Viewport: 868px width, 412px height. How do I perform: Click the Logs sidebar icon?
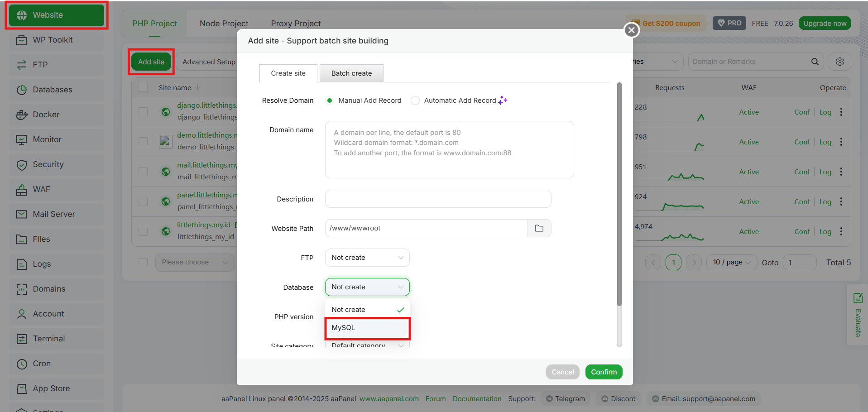(22, 264)
